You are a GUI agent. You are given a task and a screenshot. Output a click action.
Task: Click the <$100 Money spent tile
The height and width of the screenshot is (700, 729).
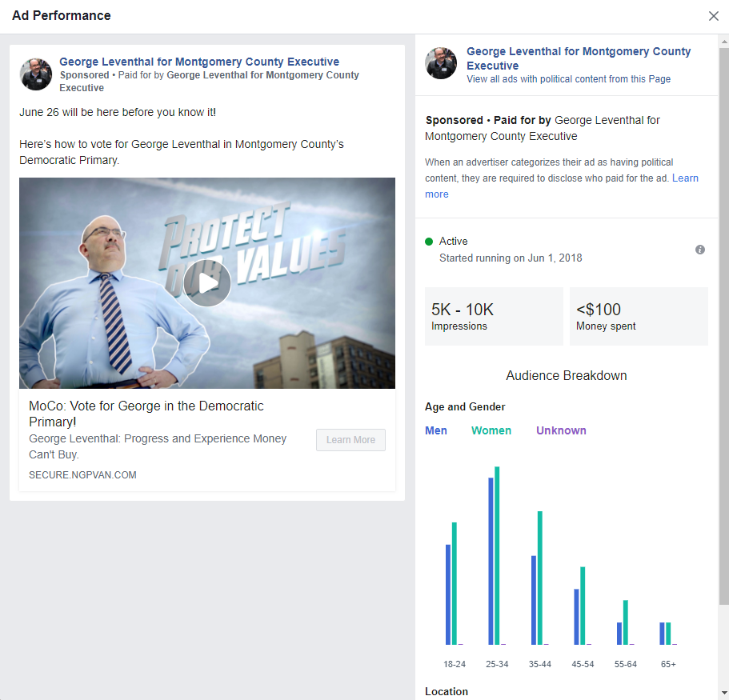639,316
